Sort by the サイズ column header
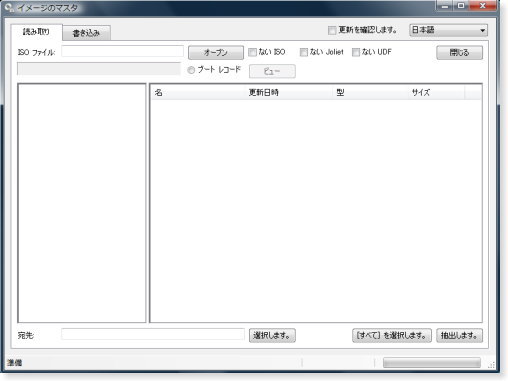 (x=436, y=92)
